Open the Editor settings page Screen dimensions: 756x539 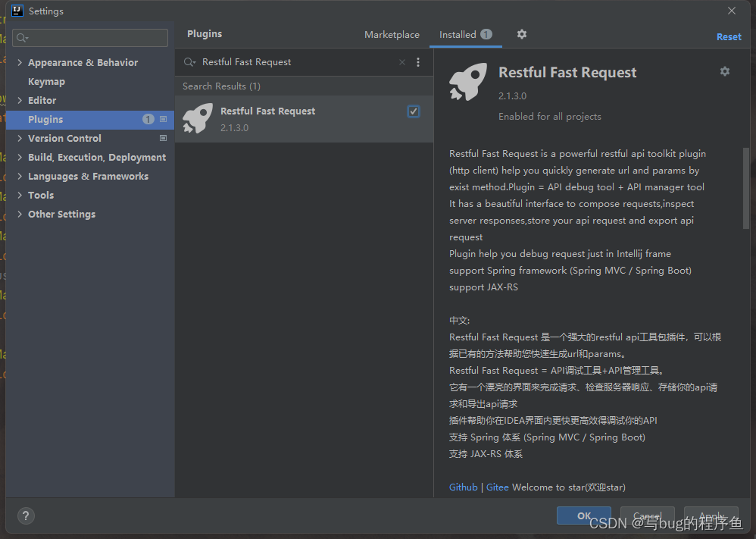point(42,100)
